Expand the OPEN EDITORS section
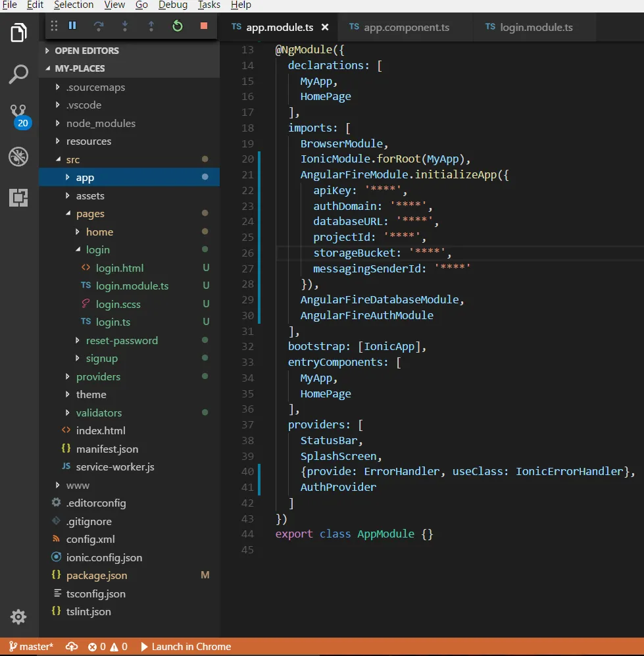 point(86,51)
